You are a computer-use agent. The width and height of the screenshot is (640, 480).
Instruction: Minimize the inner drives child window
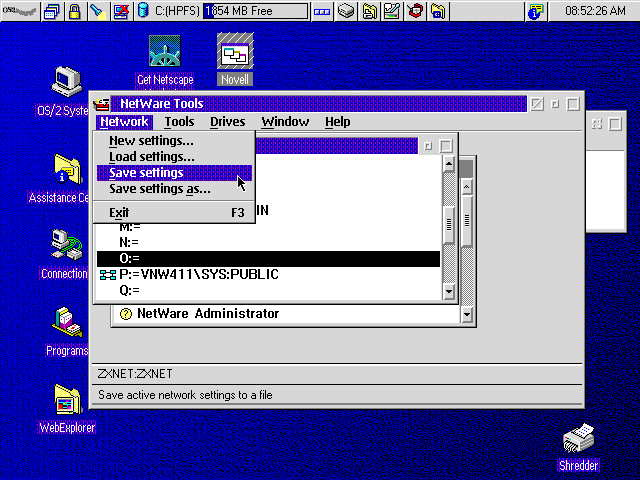pos(428,146)
